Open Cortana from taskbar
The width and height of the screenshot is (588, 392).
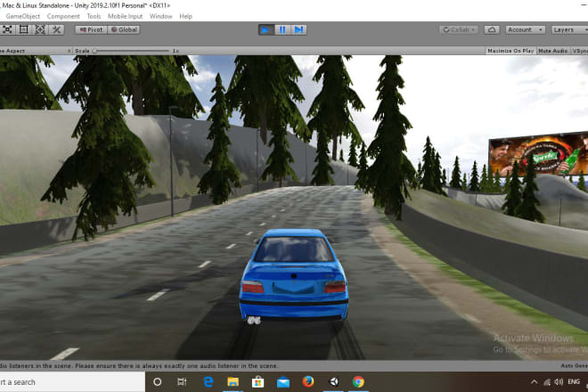[158, 382]
